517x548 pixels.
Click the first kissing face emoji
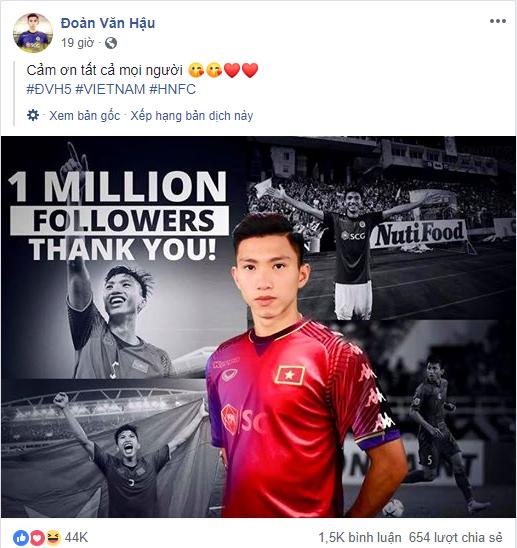(196, 70)
